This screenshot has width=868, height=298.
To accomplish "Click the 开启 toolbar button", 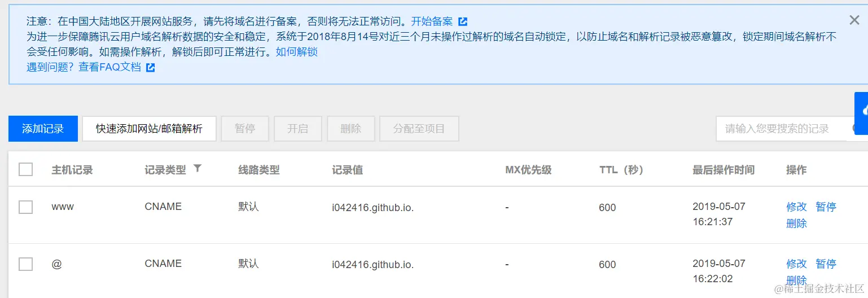I will click(x=298, y=129).
